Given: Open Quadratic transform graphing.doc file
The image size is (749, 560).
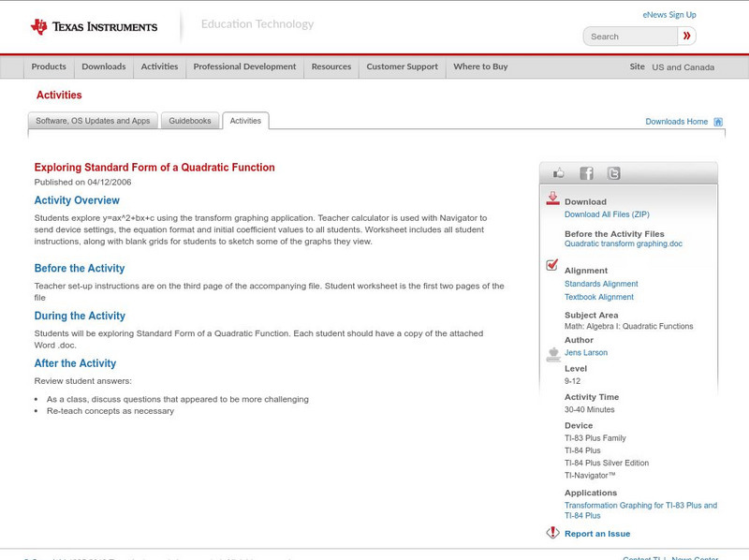Looking at the screenshot, I should 624,243.
